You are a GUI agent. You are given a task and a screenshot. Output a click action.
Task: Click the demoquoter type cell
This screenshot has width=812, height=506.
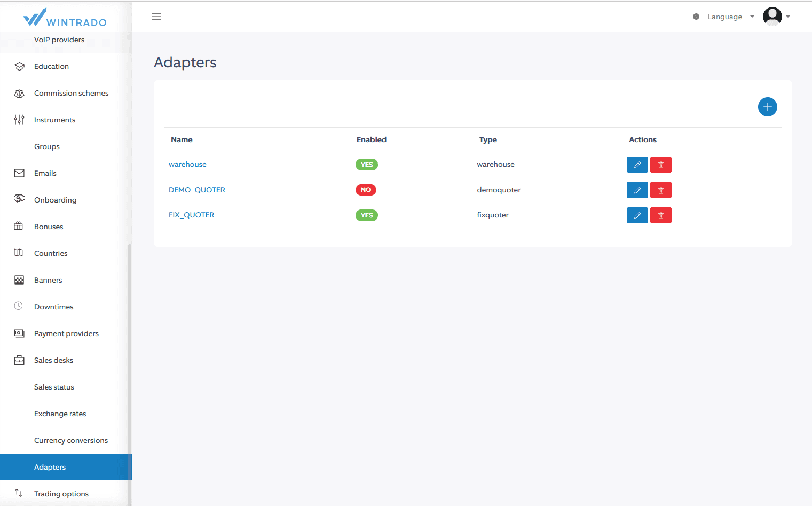click(x=499, y=190)
